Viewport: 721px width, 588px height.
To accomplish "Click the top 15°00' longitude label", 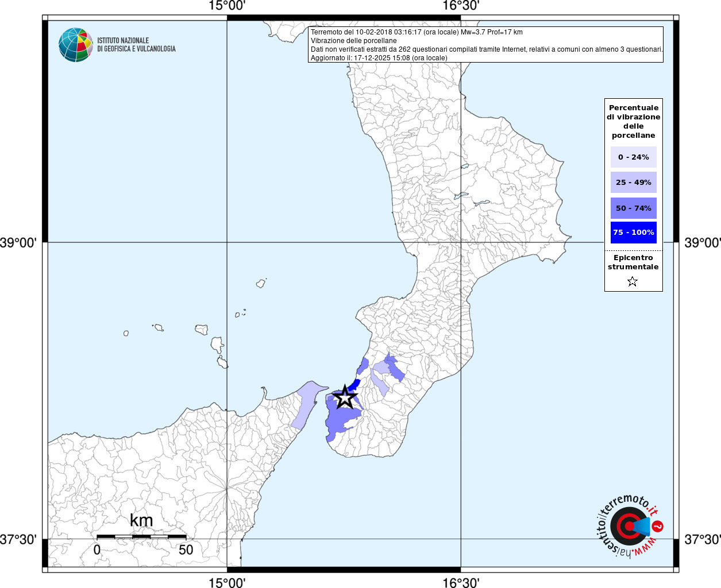I will click(227, 6).
